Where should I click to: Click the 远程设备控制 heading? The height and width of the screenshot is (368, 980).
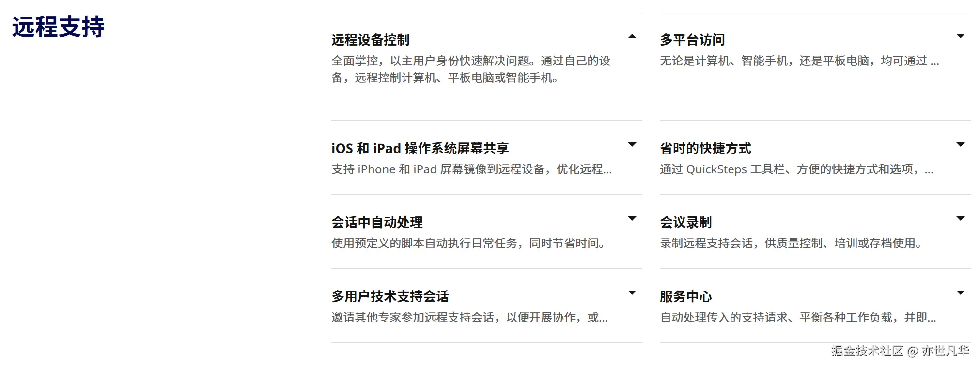pos(371,40)
